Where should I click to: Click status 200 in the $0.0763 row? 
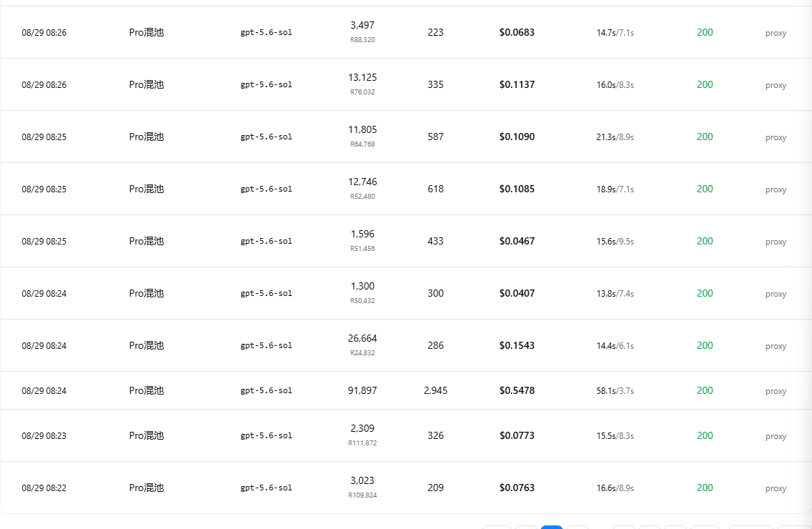[x=705, y=488]
